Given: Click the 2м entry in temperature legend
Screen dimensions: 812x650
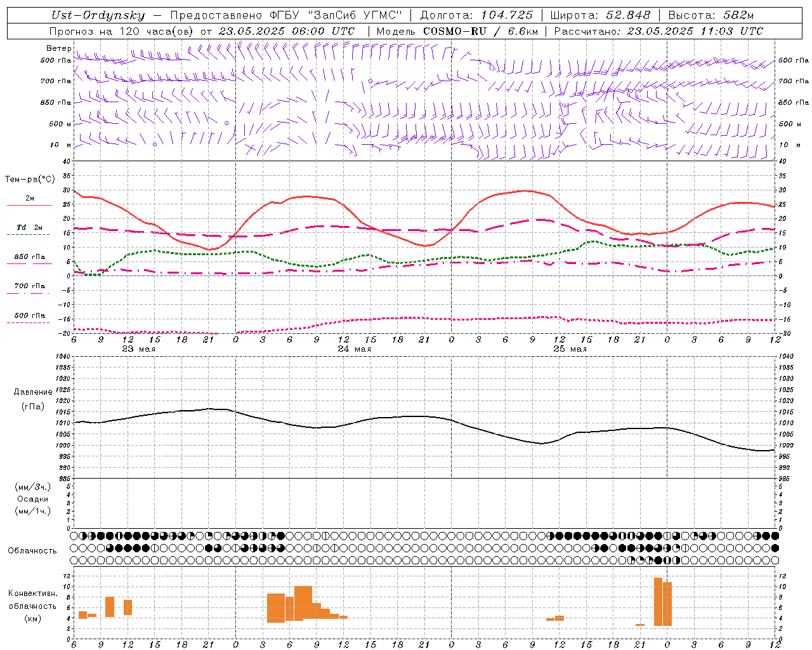Looking at the screenshot, I should tap(30, 198).
